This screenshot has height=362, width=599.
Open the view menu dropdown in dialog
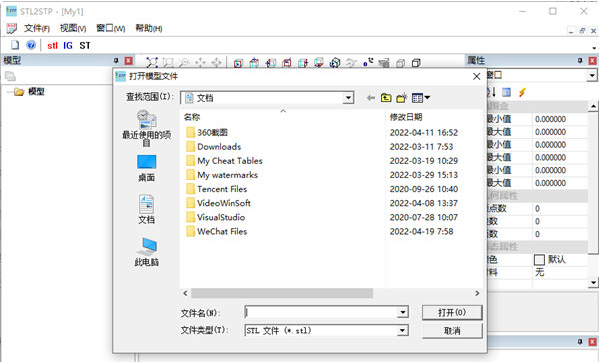click(421, 98)
